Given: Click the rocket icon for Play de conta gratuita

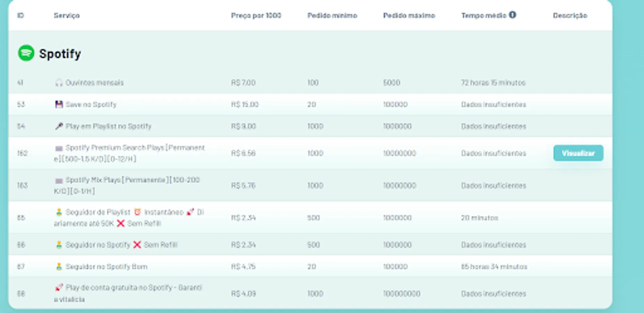Looking at the screenshot, I should [x=59, y=288].
